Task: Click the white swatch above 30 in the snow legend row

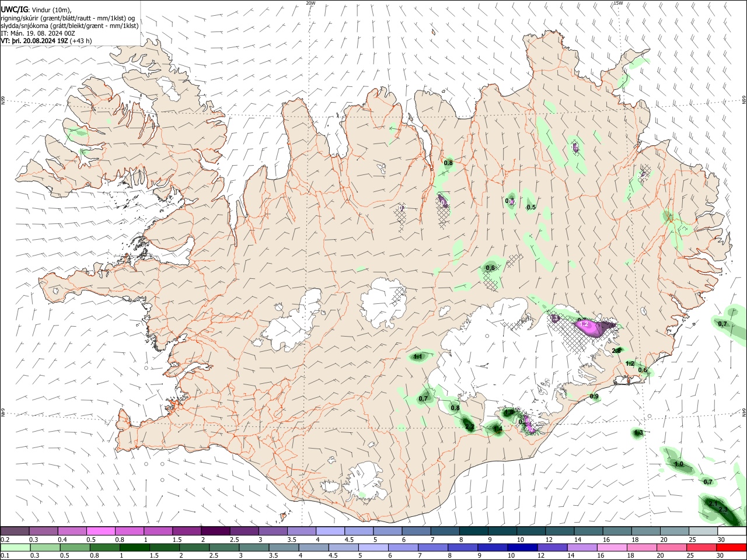Action: (x=732, y=531)
